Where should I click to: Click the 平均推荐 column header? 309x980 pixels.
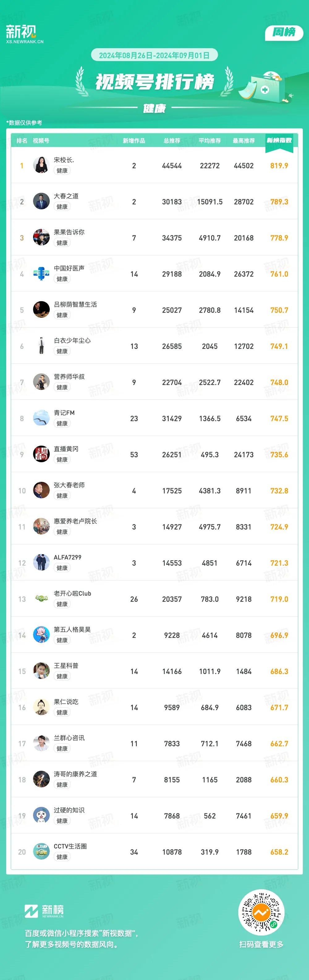(x=210, y=141)
